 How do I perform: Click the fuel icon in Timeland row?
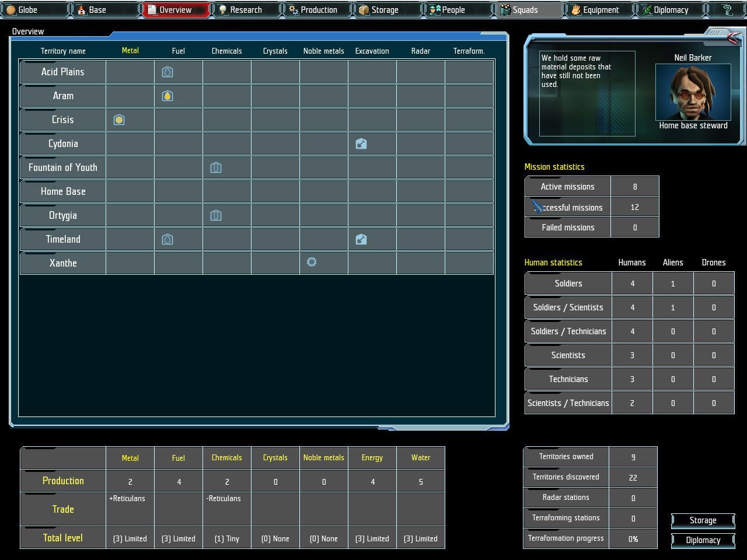click(167, 240)
